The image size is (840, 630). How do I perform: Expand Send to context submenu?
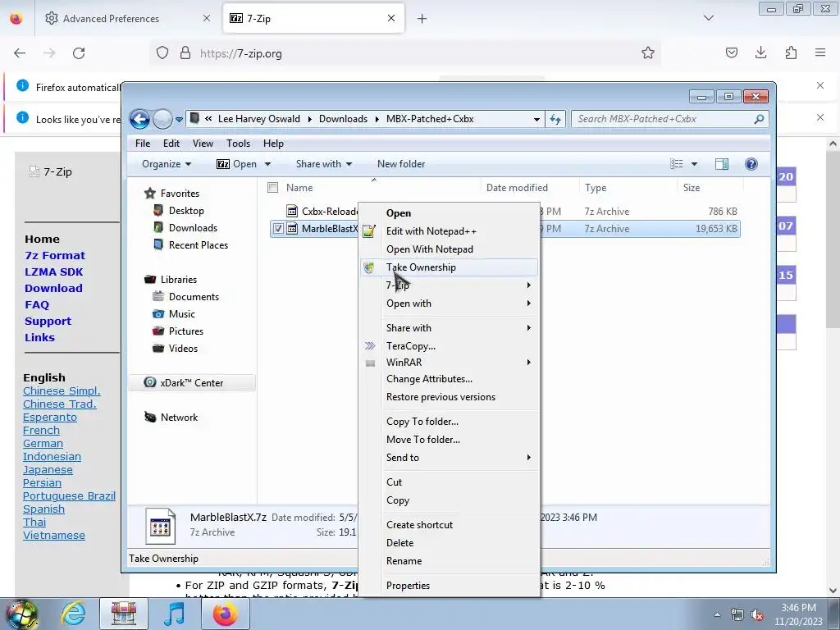(x=449, y=458)
